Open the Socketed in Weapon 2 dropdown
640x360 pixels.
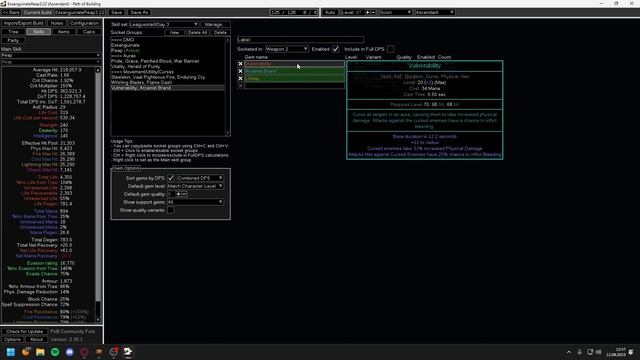(x=287, y=49)
